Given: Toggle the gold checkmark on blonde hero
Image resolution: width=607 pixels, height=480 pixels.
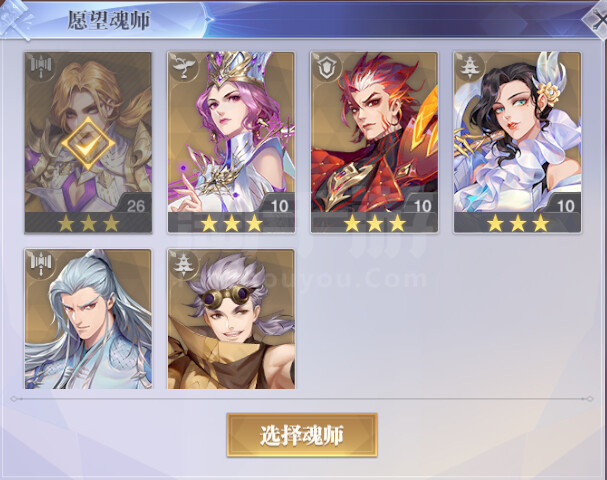Looking at the screenshot, I should tap(88, 144).
